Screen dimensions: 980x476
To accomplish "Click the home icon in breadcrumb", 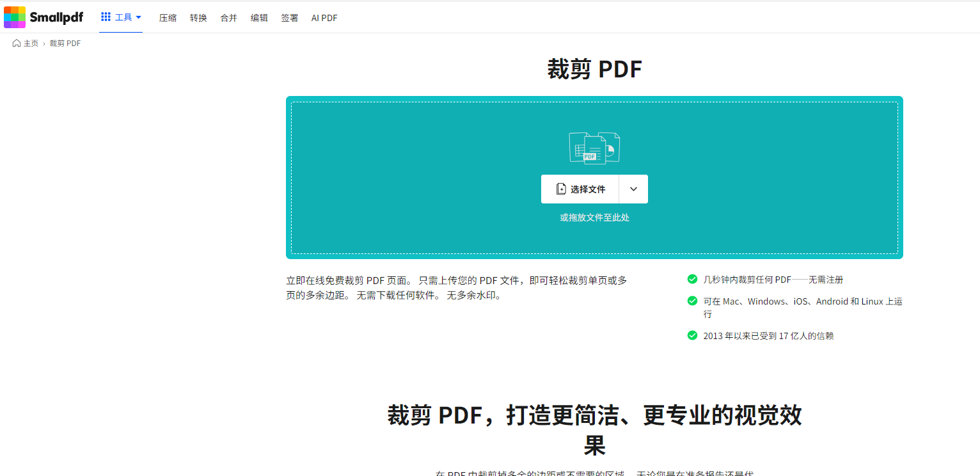I will (x=17, y=44).
